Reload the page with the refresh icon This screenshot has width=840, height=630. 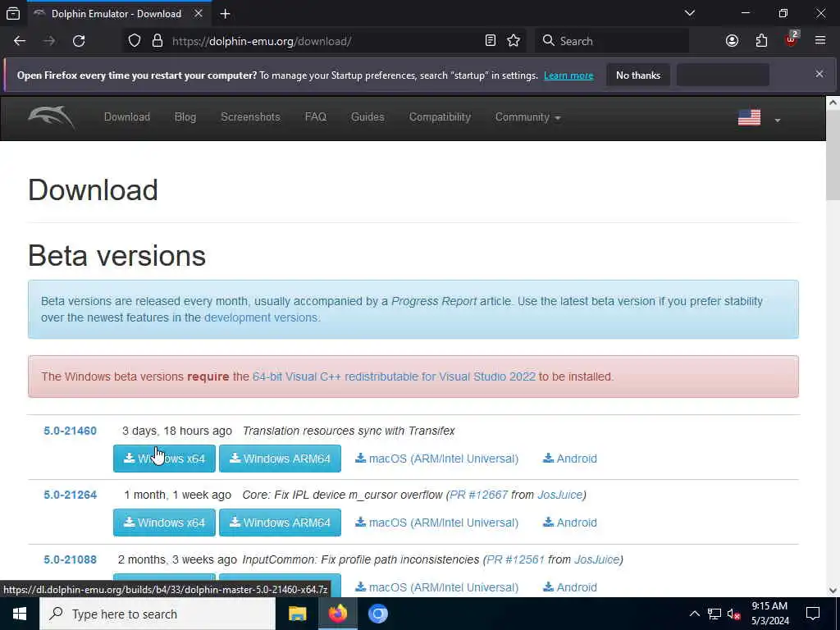tap(79, 41)
